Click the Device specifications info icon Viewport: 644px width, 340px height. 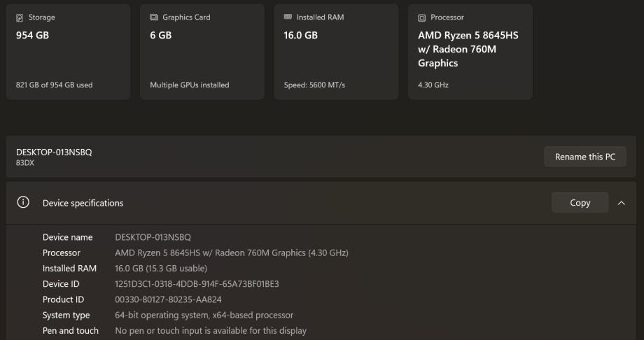pos(23,203)
